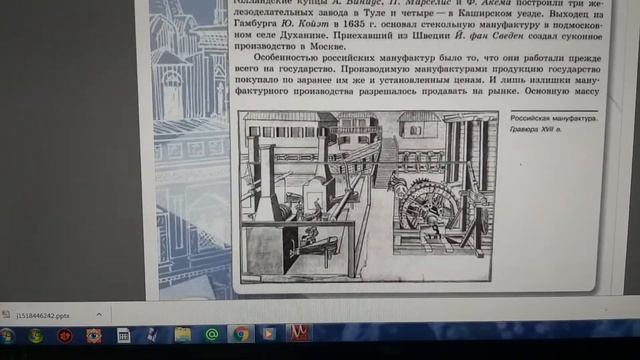This screenshot has height=360, width=640.
Task: Click caption 'Российская мануфактура'
Action: 553,118
